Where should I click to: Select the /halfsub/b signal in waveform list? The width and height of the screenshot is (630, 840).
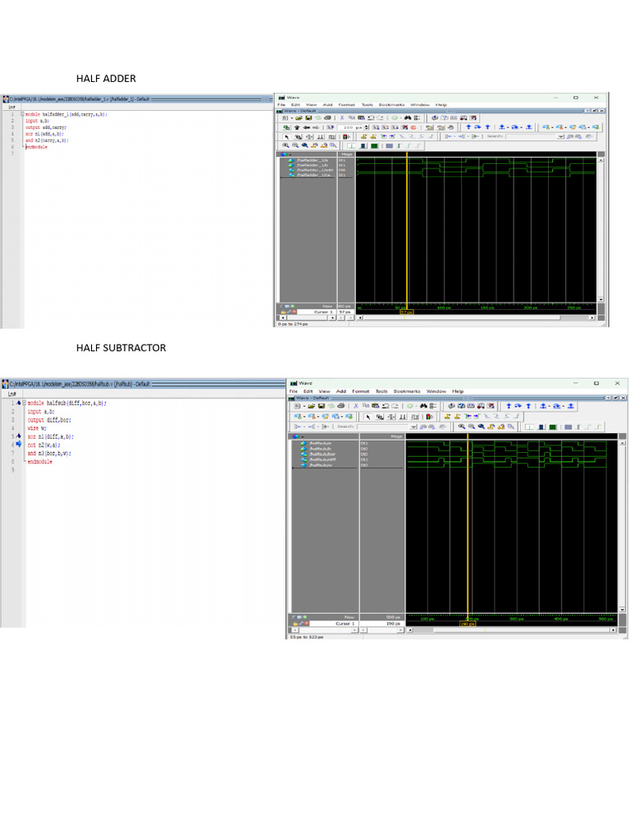pyautogui.click(x=320, y=449)
